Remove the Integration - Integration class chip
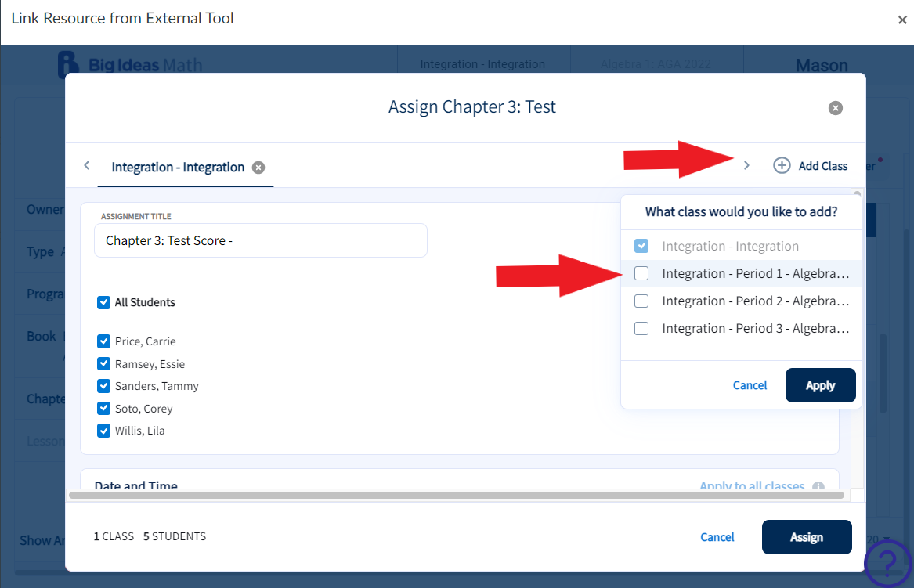This screenshot has height=588, width=914. click(x=258, y=167)
